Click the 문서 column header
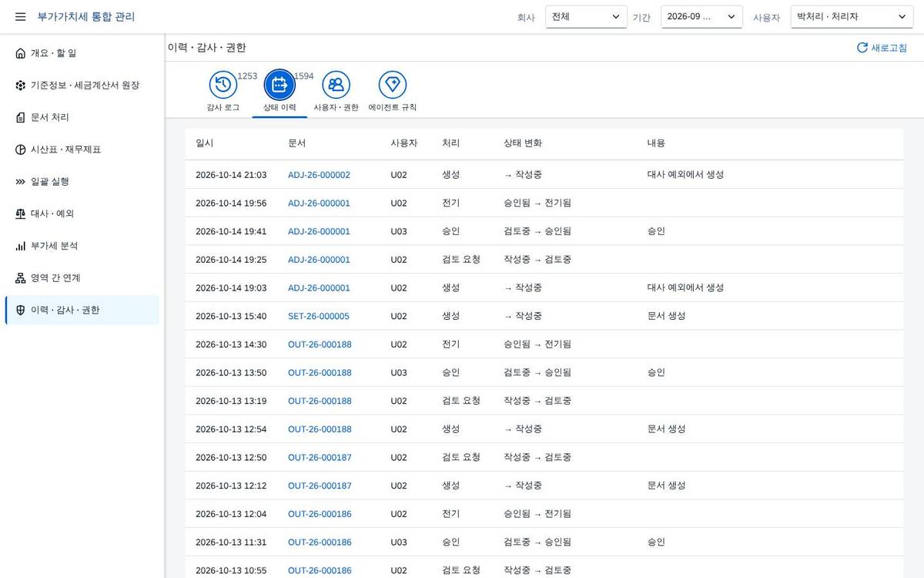Image resolution: width=924 pixels, height=578 pixels. tap(296, 143)
